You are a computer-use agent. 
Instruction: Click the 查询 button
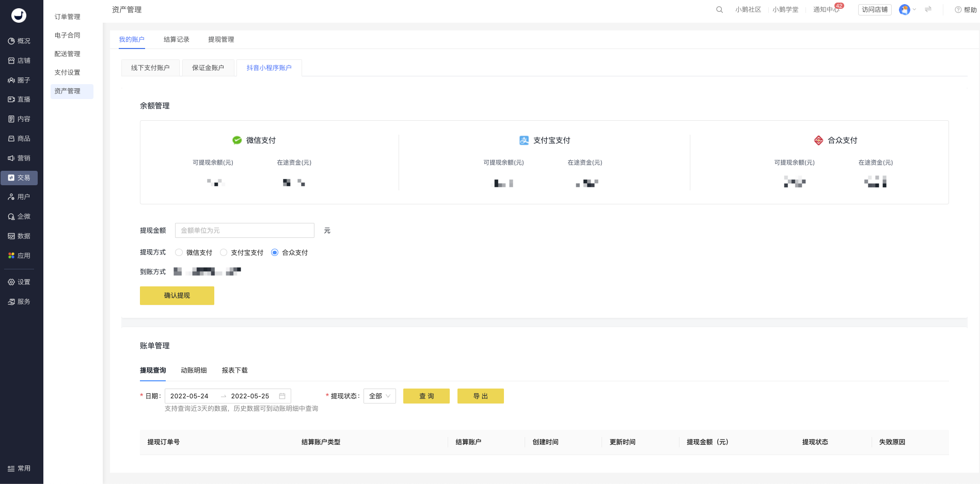426,396
